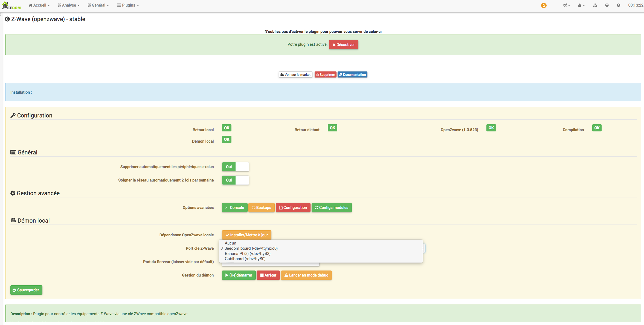Click the Sauvegarder button
Screen dimensions: 644x325
(x=26, y=290)
